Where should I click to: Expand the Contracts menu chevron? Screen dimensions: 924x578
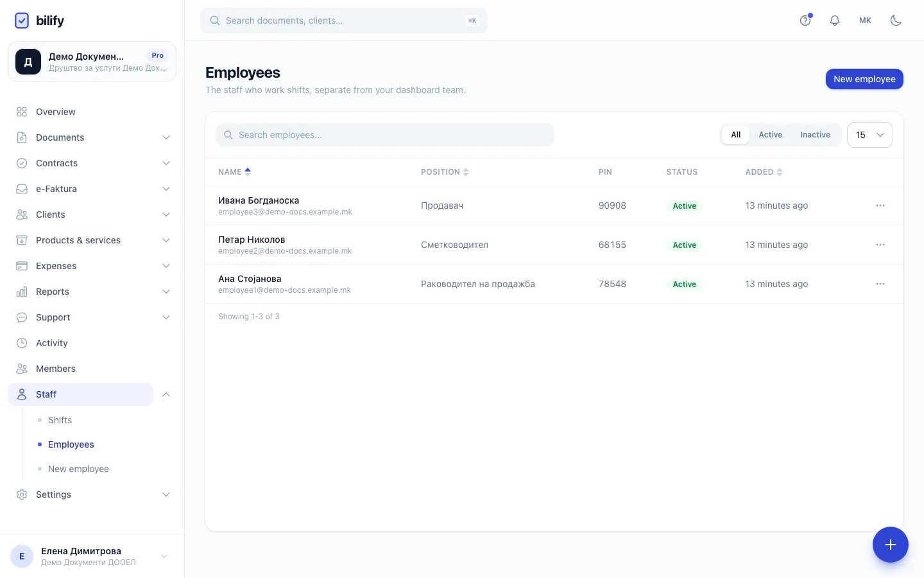coord(166,163)
